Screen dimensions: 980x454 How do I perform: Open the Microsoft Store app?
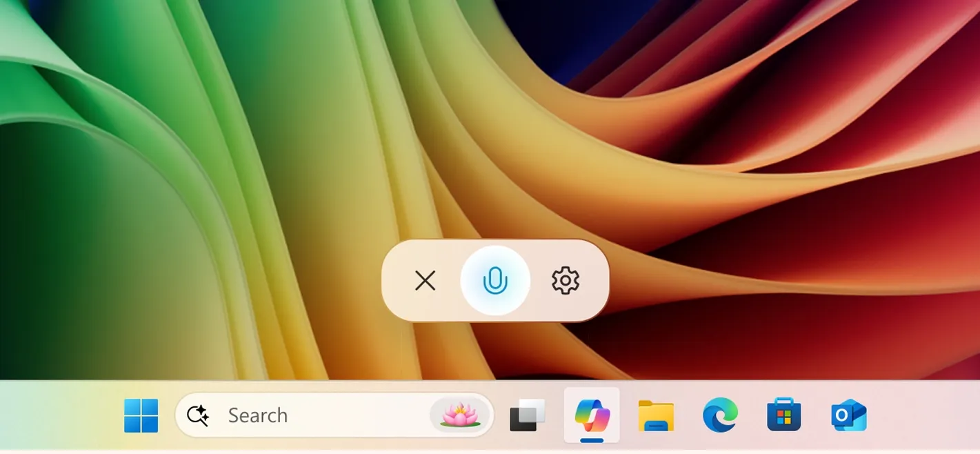[x=784, y=415]
